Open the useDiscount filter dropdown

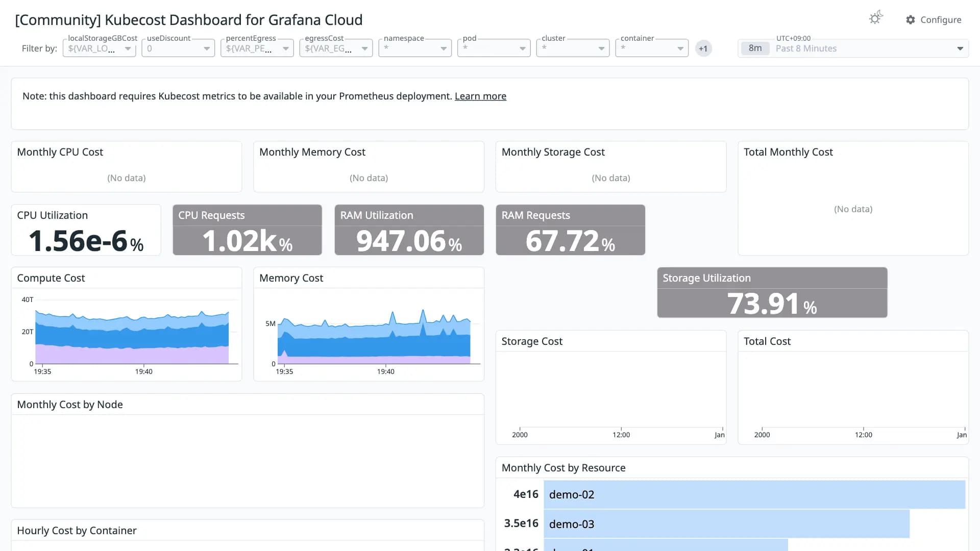178,48
